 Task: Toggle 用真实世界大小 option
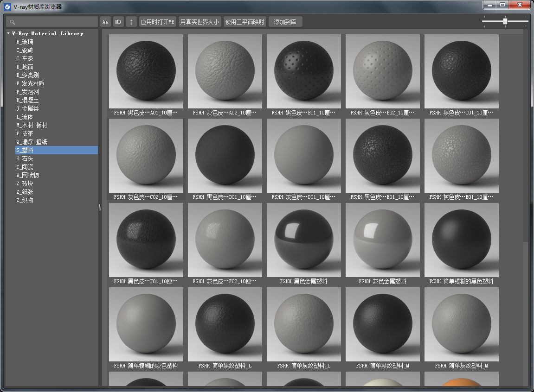pos(200,22)
